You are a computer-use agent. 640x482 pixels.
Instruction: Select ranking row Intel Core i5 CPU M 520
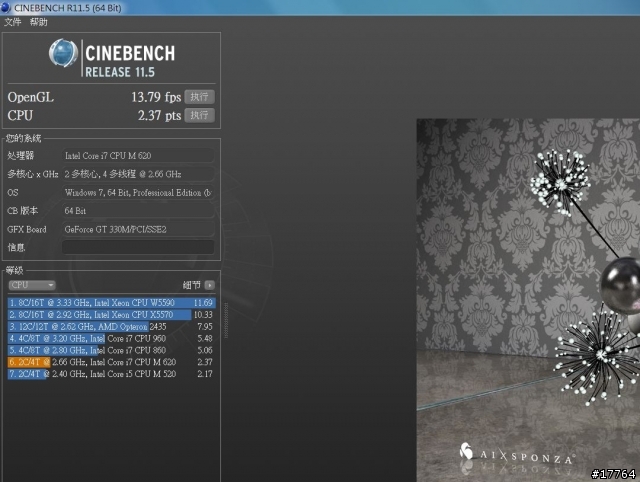111,374
